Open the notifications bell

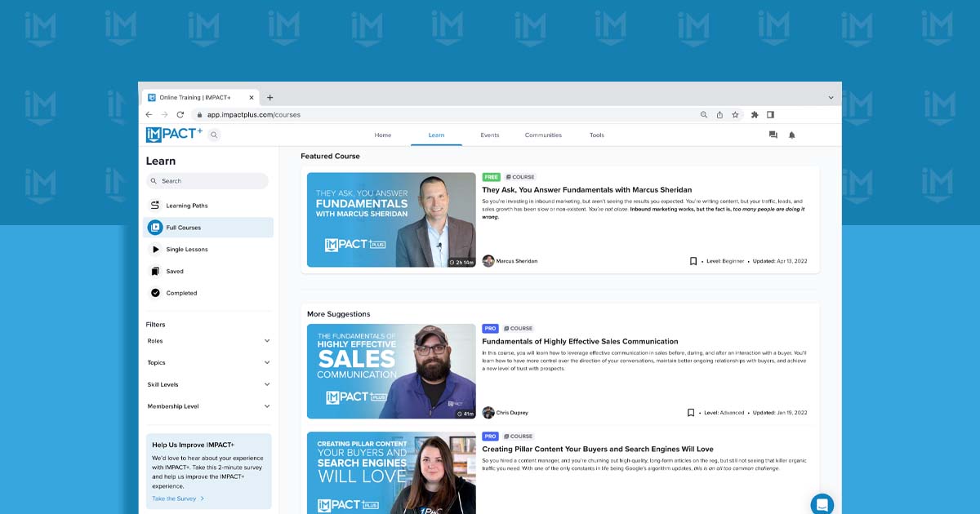(x=792, y=135)
